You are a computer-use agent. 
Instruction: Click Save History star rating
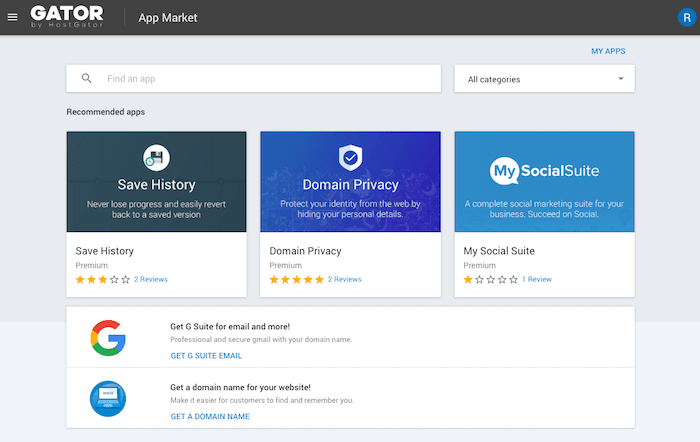point(103,279)
